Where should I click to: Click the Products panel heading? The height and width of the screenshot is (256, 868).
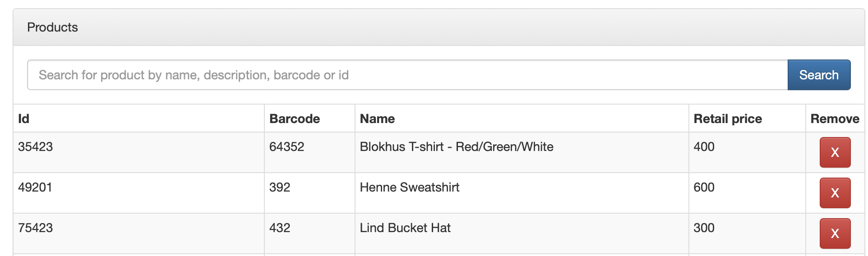pos(52,27)
